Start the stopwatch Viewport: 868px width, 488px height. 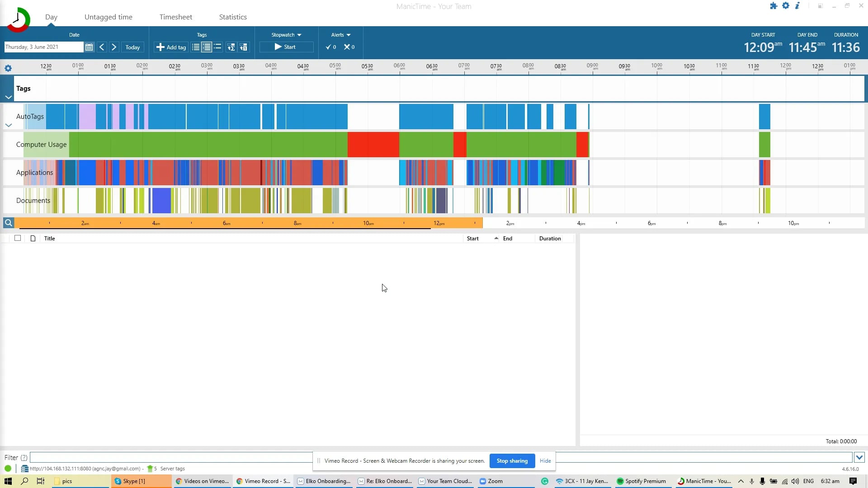pyautogui.click(x=286, y=47)
